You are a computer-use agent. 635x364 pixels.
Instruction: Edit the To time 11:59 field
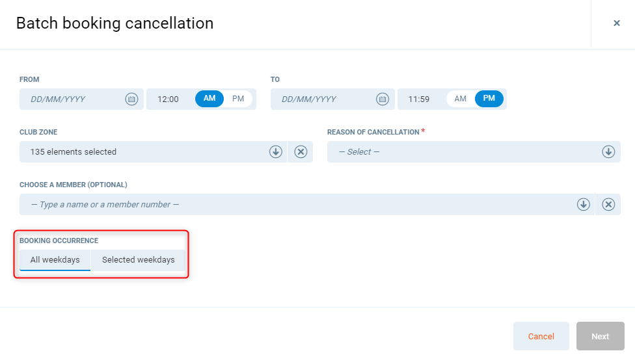tap(419, 99)
